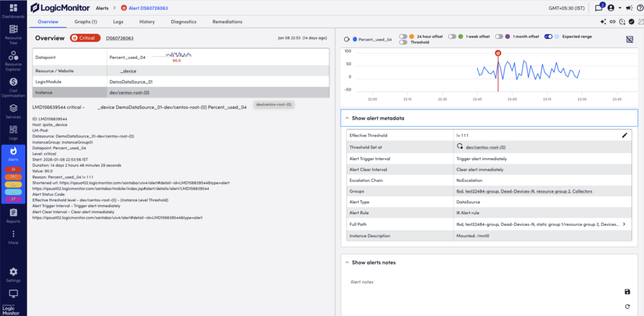
Task: Go to Cost Optimization in sidebar
Action: coord(13,85)
